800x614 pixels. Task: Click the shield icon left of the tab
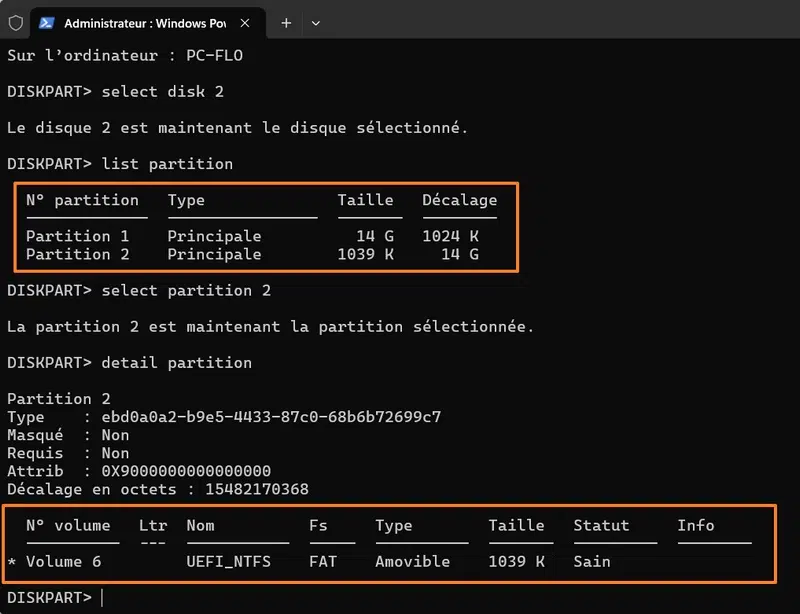[16, 22]
